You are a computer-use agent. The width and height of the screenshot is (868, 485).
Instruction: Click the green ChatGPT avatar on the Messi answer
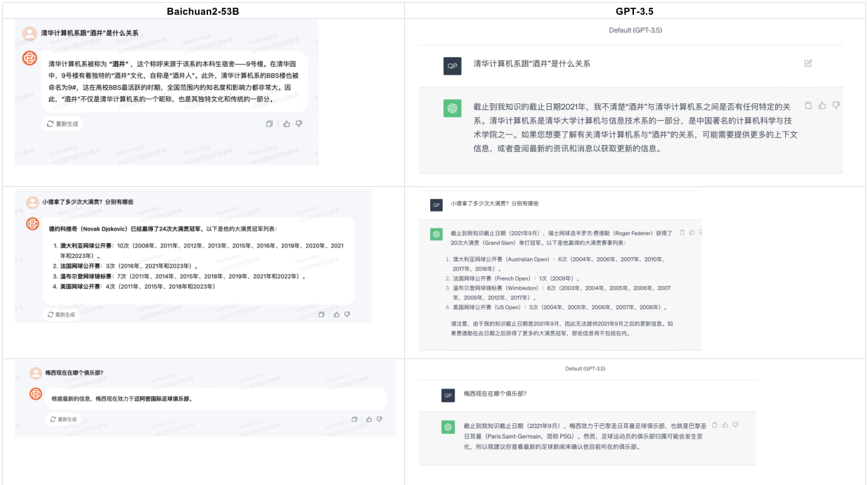(448, 427)
